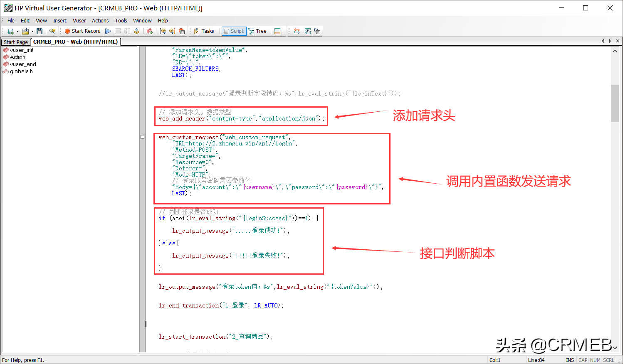This screenshot has width=623, height=364.
Task: Click the INS indicator in status bar
Action: click(x=570, y=360)
